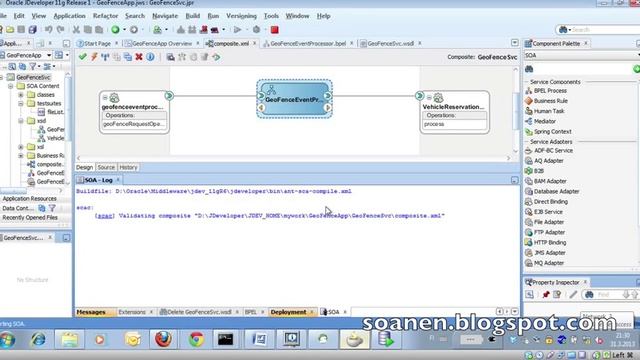This screenshot has height=360, width=640.
Task: Expand the xsl folder
Action: [x=21, y=147]
